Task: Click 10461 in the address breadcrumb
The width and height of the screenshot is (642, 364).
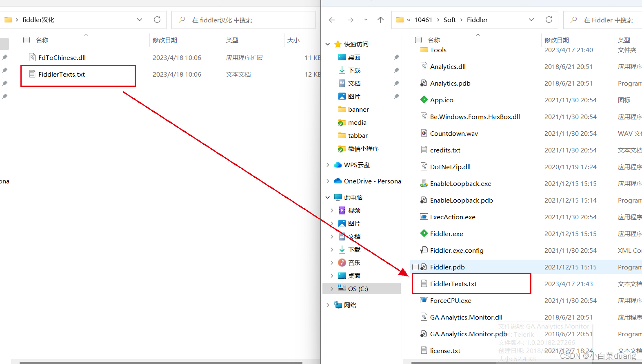Action: point(423,20)
